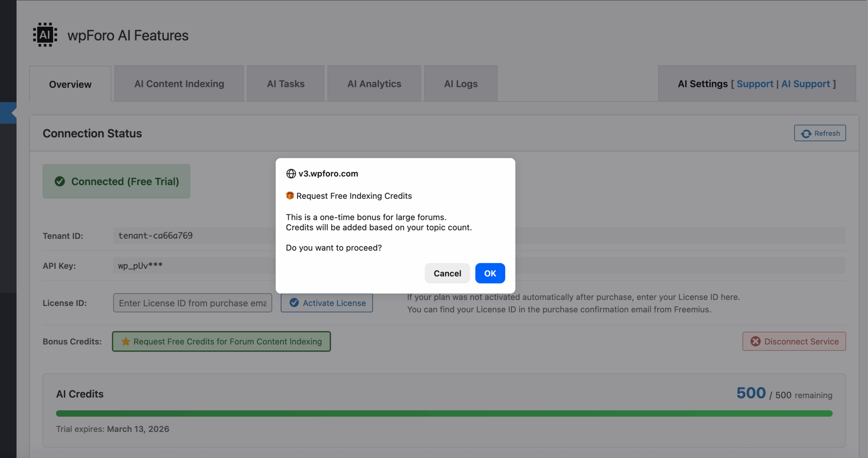Click the star icon on Request Free Credits

coord(126,341)
